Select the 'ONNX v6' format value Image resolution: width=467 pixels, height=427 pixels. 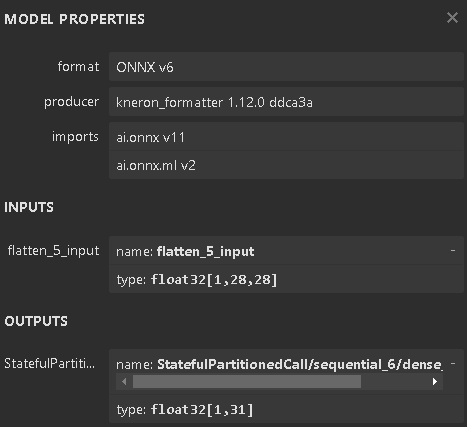tap(286, 67)
